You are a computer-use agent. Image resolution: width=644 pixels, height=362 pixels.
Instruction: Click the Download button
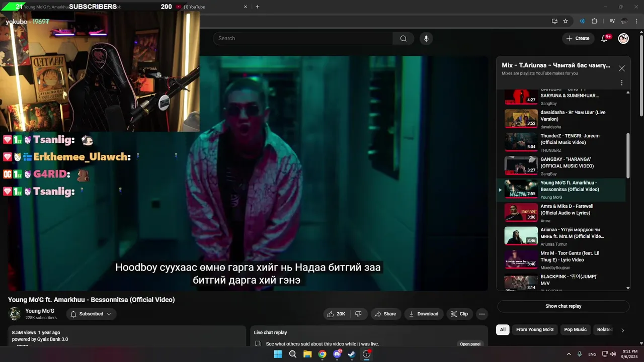coord(424,314)
